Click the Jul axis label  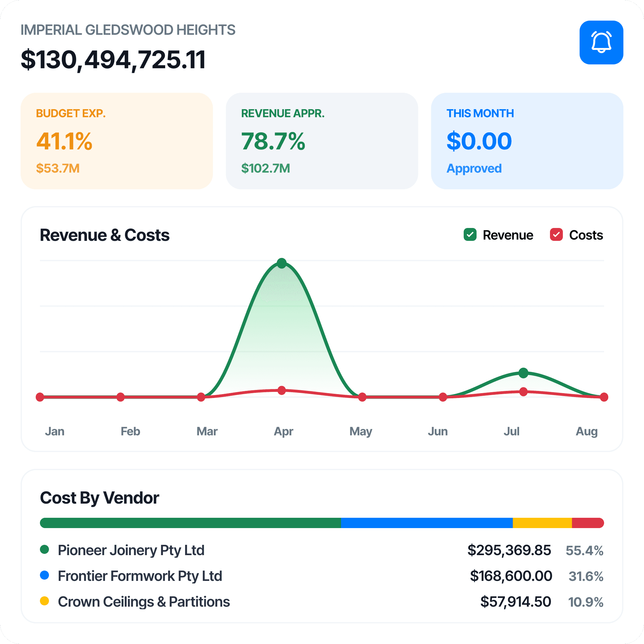pos(511,431)
